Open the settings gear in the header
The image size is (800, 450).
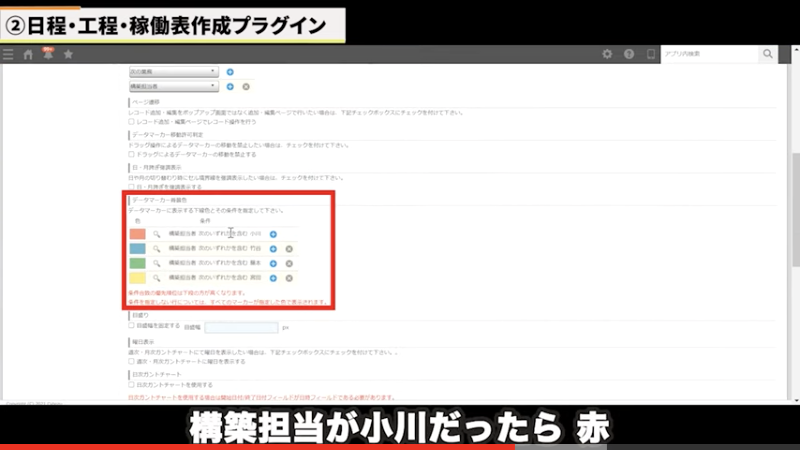pyautogui.click(x=607, y=54)
